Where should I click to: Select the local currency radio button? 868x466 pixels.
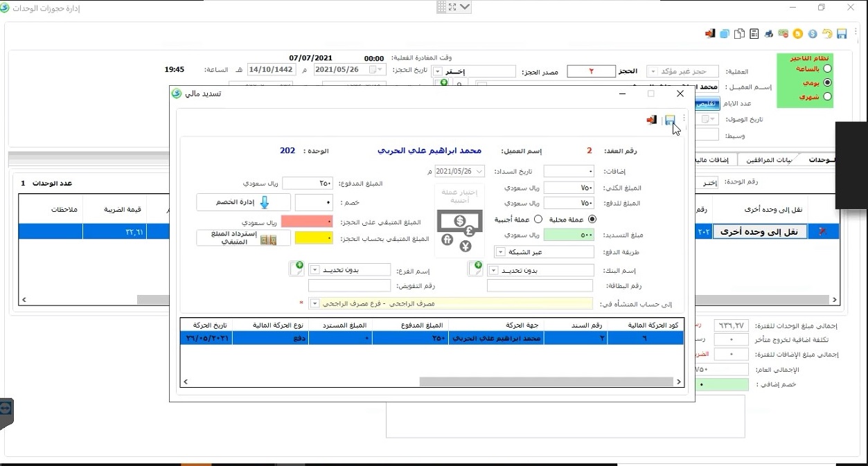[592, 219]
